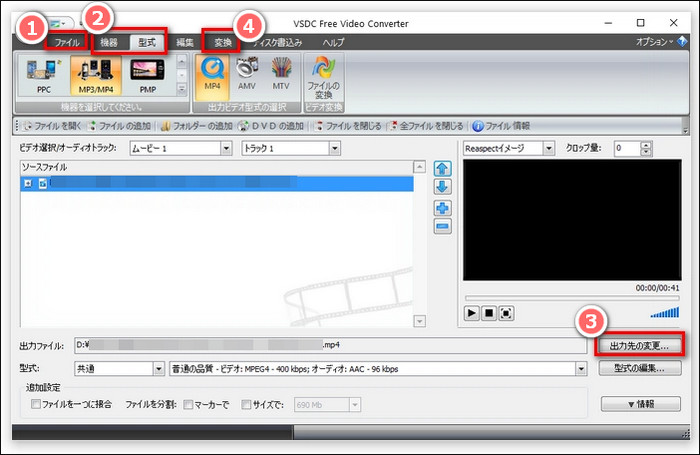Click ファイルの追加 toolbar item
Viewport: 700px width, 455px height.
click(x=119, y=126)
